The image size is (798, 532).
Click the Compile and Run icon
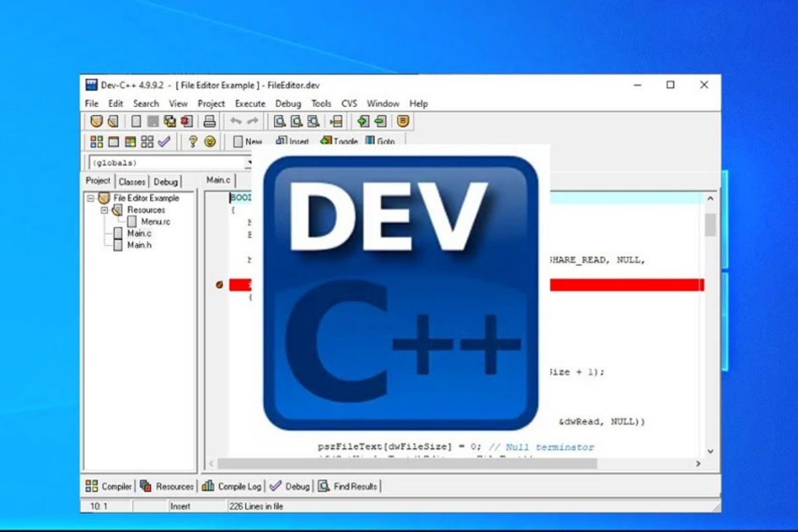(x=130, y=141)
